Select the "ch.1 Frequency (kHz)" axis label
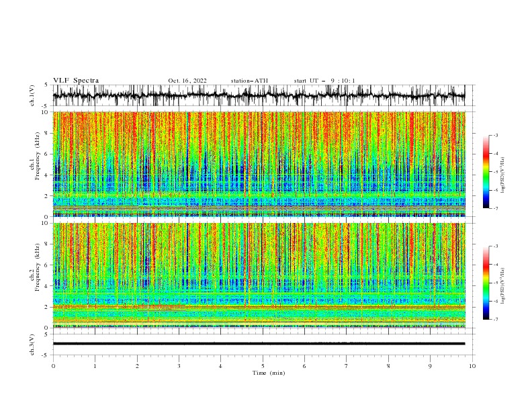The height and width of the screenshot is (411, 532). pos(35,156)
